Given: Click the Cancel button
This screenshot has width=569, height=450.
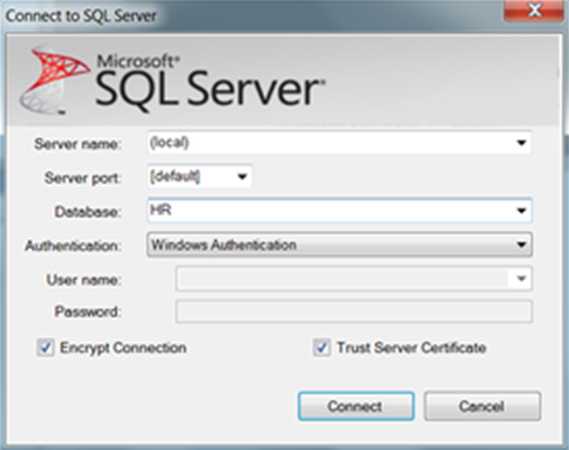Looking at the screenshot, I should tap(482, 406).
